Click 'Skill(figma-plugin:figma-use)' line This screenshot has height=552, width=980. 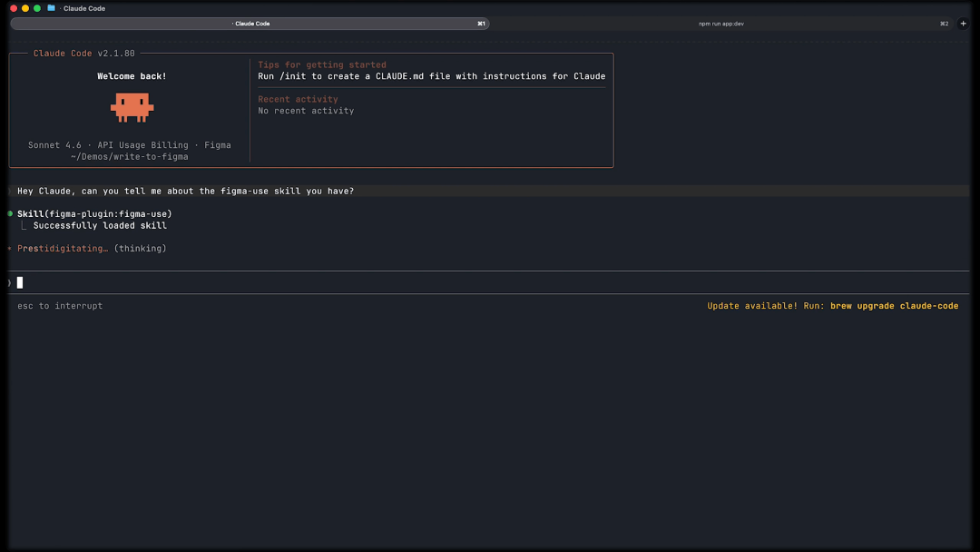(94, 213)
